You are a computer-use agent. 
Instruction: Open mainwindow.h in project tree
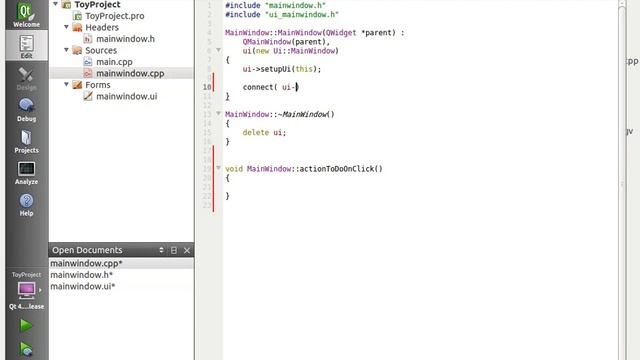click(125, 39)
